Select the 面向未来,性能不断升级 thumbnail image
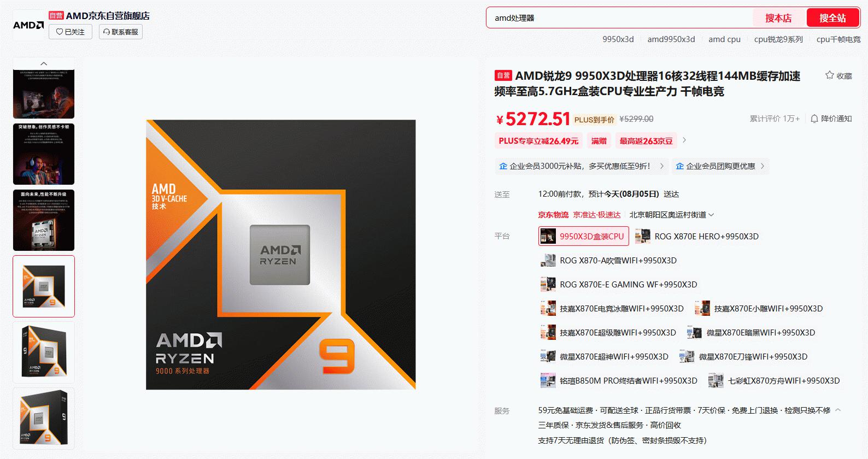Screen dimensions: 868x459 coord(44,220)
